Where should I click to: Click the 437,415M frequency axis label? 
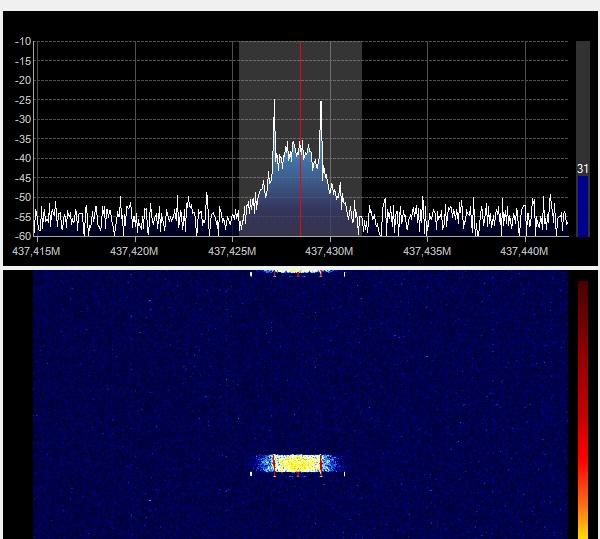[x=36, y=251]
